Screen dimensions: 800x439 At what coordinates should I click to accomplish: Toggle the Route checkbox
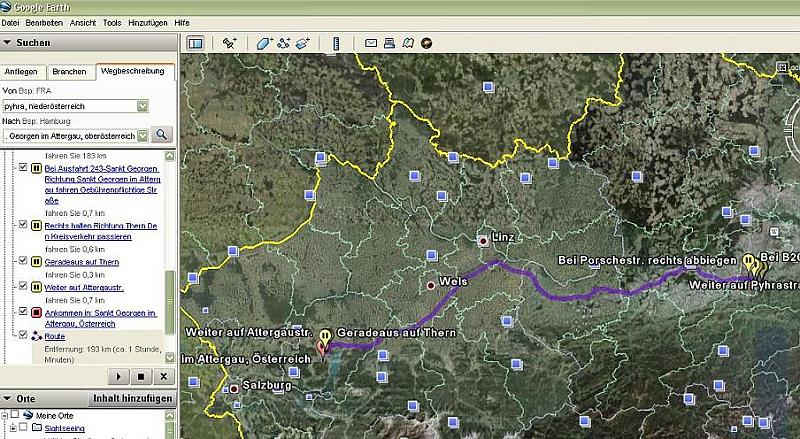point(24,337)
